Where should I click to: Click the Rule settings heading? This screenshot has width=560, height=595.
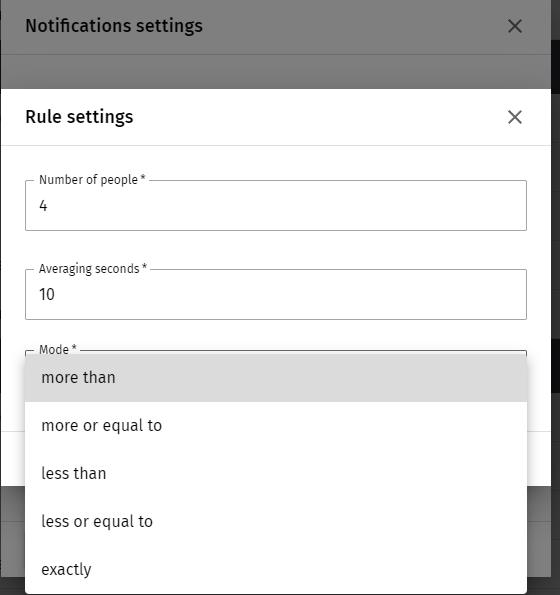(79, 116)
